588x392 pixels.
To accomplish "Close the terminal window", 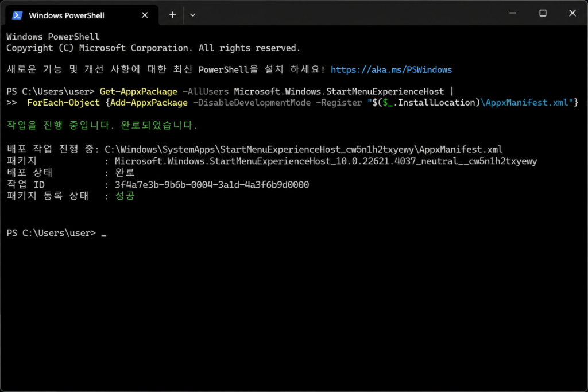I will click(x=572, y=13).
